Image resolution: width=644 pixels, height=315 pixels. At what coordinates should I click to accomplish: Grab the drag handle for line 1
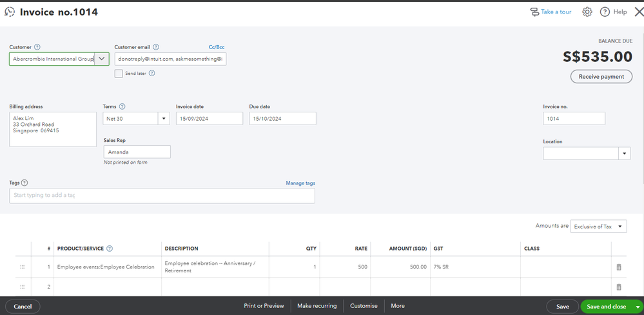tap(23, 267)
